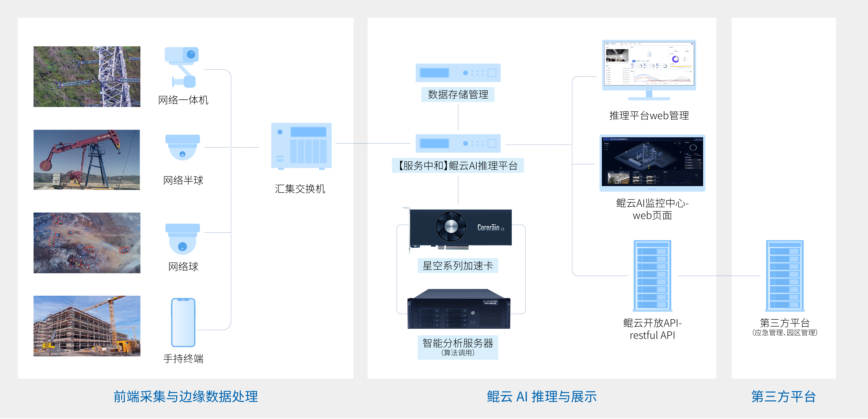
Task: Select the data storage management device icon
Action: [458, 73]
